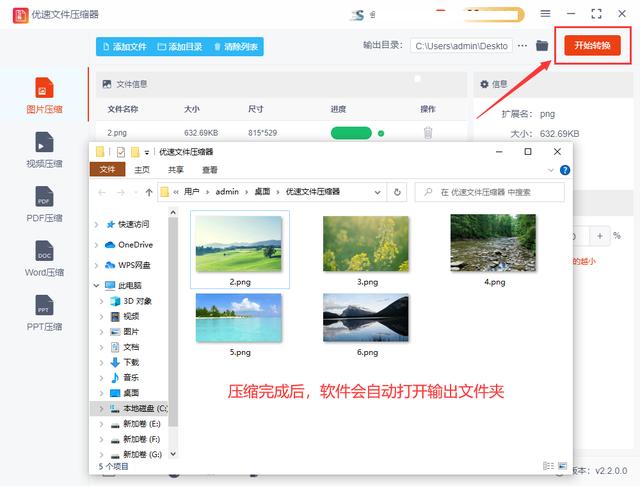Select 音乐 folder in navigation pane

pos(131,377)
